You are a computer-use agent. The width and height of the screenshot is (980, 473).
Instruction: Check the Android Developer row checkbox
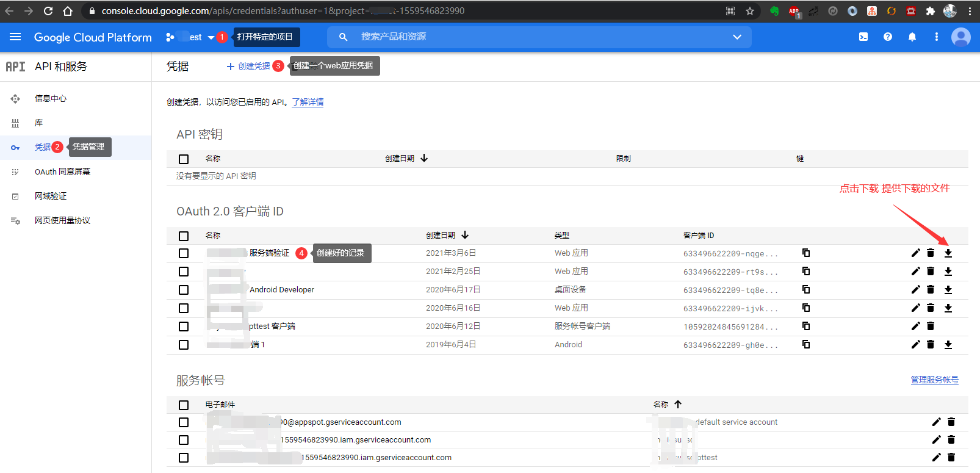point(184,290)
